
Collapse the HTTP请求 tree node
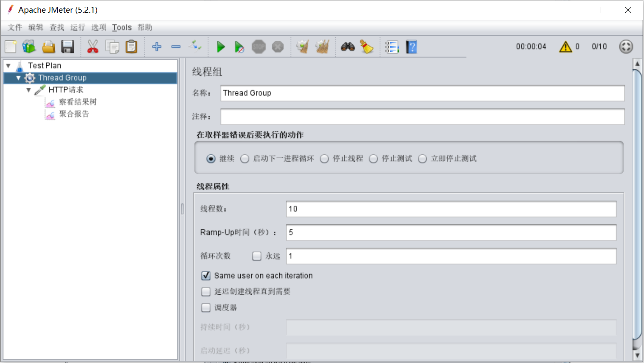coord(28,90)
